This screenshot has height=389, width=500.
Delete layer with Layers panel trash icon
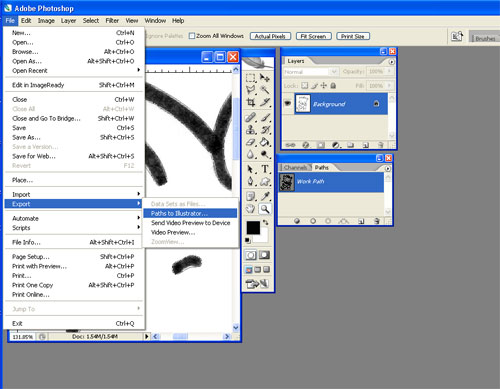380,145
